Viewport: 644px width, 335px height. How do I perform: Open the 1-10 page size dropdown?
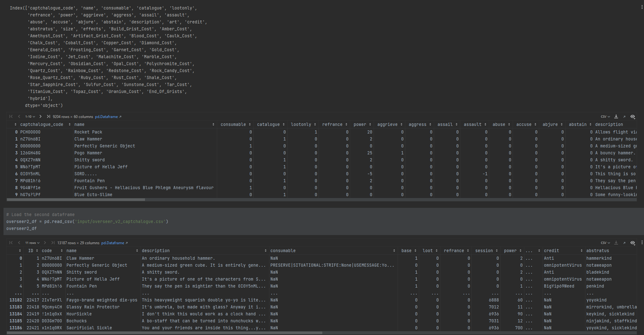tap(30, 117)
